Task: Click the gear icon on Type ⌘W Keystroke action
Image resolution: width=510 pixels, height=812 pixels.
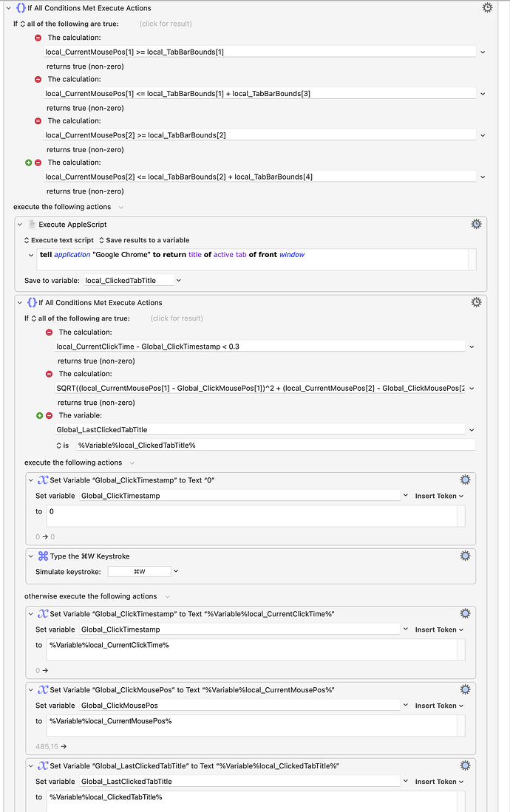Action: click(465, 556)
